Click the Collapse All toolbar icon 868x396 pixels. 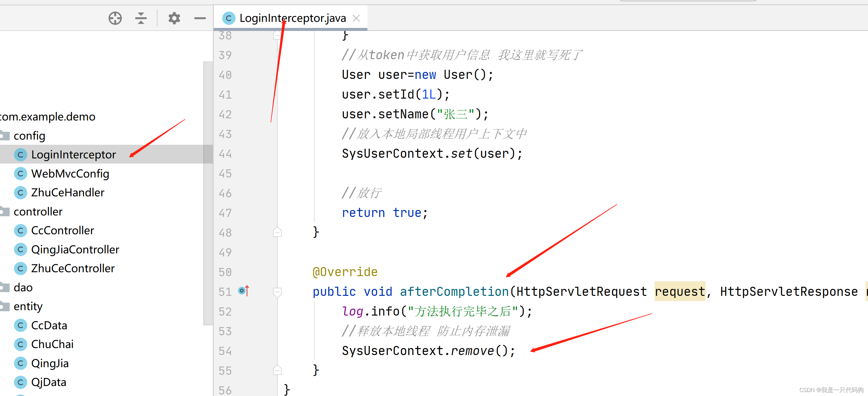click(x=141, y=18)
